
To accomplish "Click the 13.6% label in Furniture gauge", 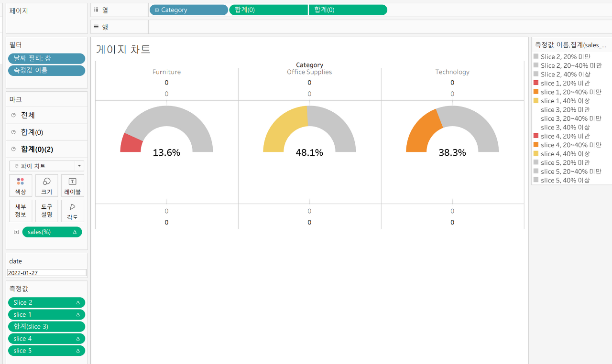I will pyautogui.click(x=166, y=152).
